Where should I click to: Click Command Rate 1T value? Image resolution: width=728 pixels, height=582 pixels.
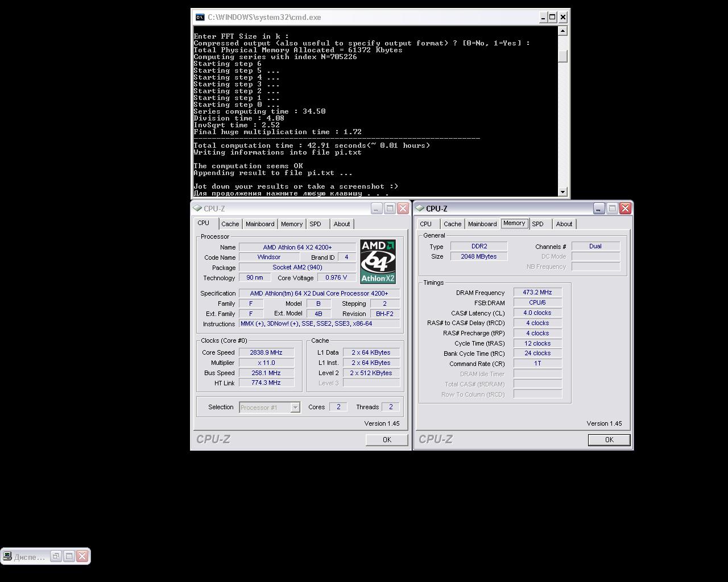coord(537,363)
